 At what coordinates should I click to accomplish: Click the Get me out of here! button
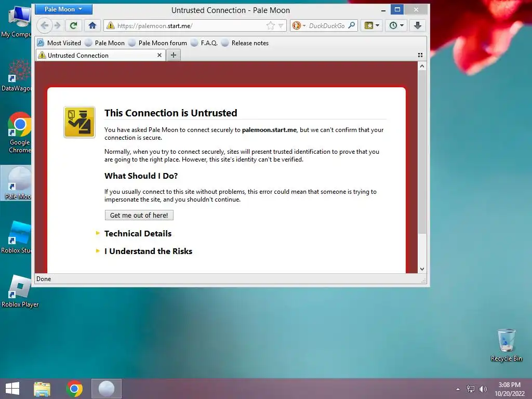pyautogui.click(x=139, y=215)
